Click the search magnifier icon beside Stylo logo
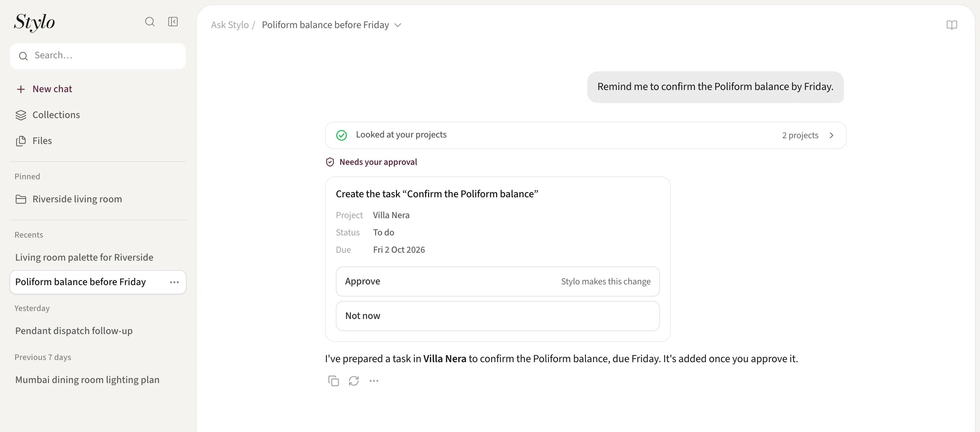Screen dimensions: 980x432 pos(150,22)
